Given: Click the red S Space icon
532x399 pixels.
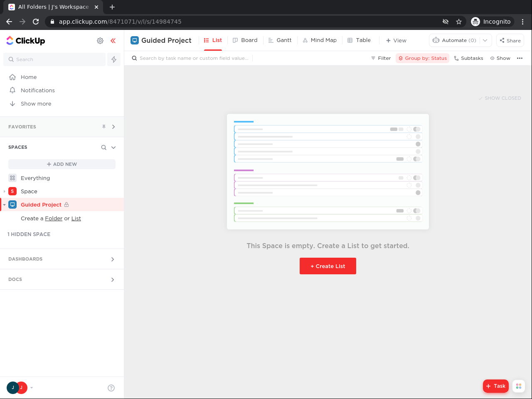Looking at the screenshot, I should point(12,191).
